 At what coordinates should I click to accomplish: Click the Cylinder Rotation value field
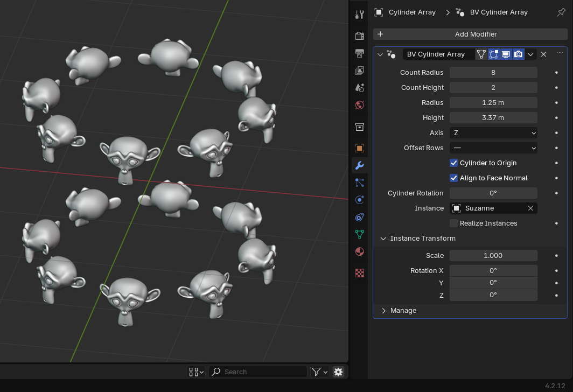(x=493, y=193)
